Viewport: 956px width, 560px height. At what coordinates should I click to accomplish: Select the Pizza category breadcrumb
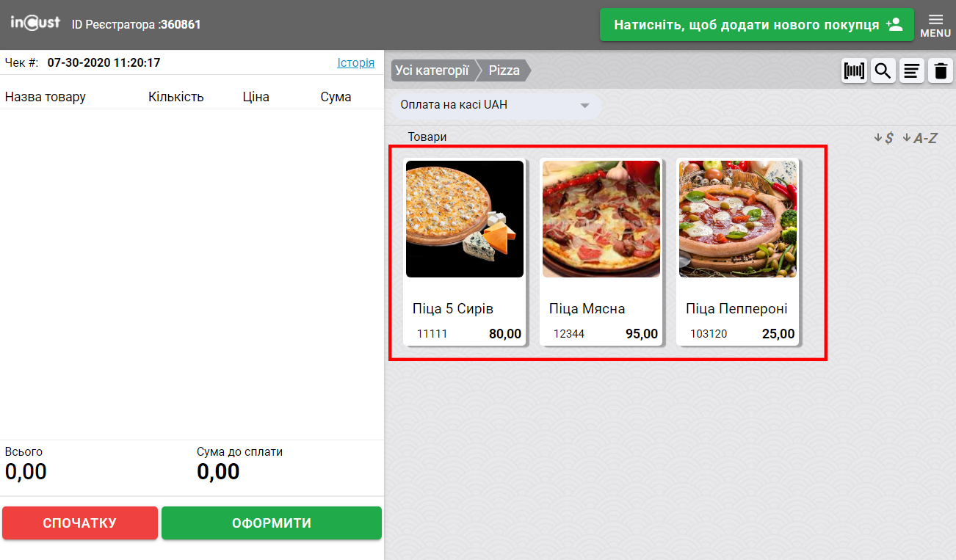[504, 70]
